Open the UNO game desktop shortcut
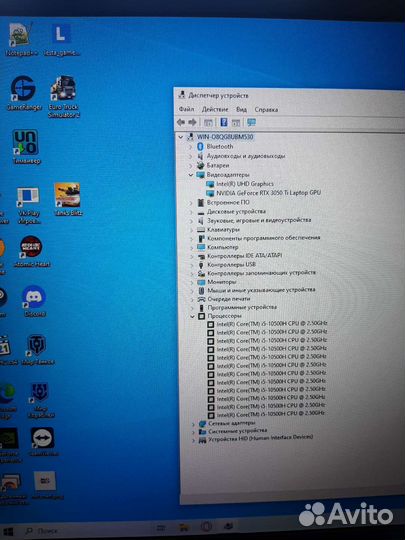Viewport: 405px width, 540px height. (26, 146)
